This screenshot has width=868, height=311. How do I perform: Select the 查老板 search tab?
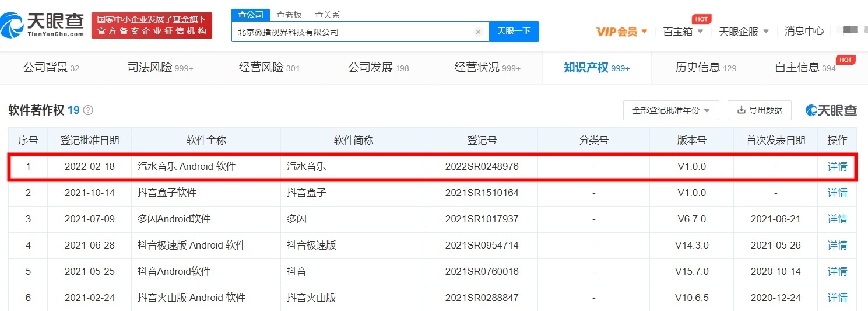pyautogui.click(x=289, y=15)
